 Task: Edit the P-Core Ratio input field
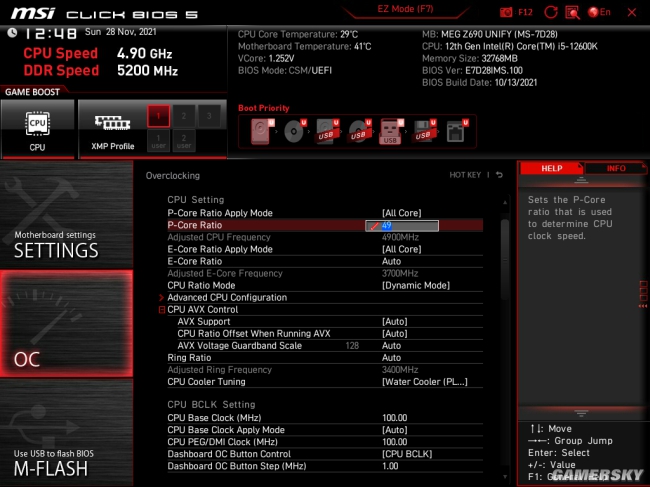click(x=402, y=225)
